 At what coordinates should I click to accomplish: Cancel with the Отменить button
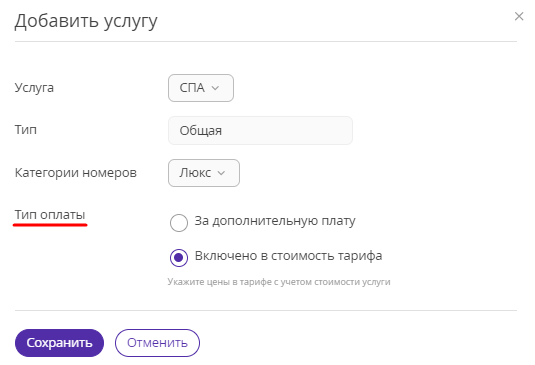pos(157,343)
